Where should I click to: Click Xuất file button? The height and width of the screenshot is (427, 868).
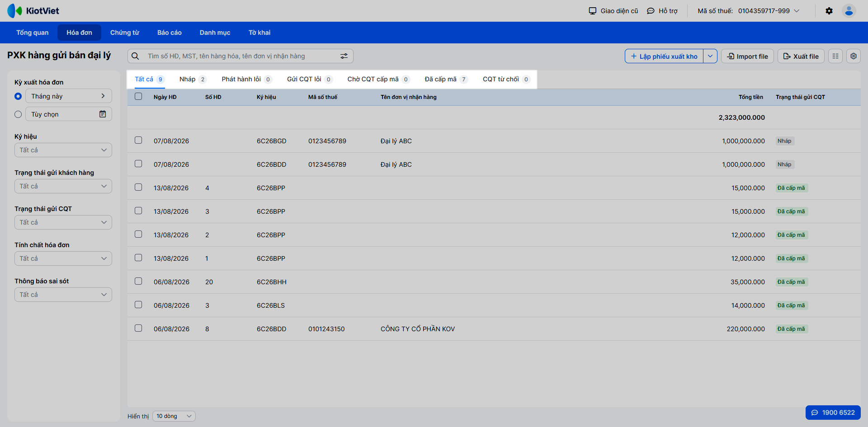coord(801,56)
